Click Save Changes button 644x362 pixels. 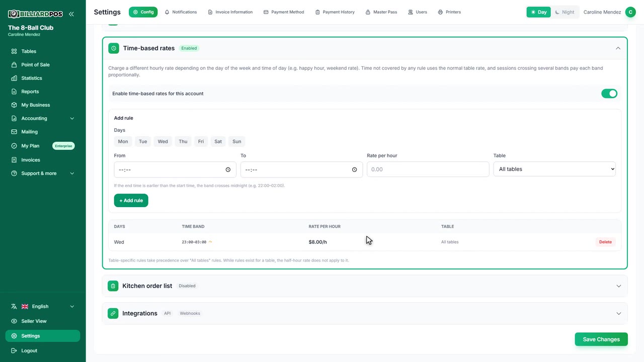601,339
